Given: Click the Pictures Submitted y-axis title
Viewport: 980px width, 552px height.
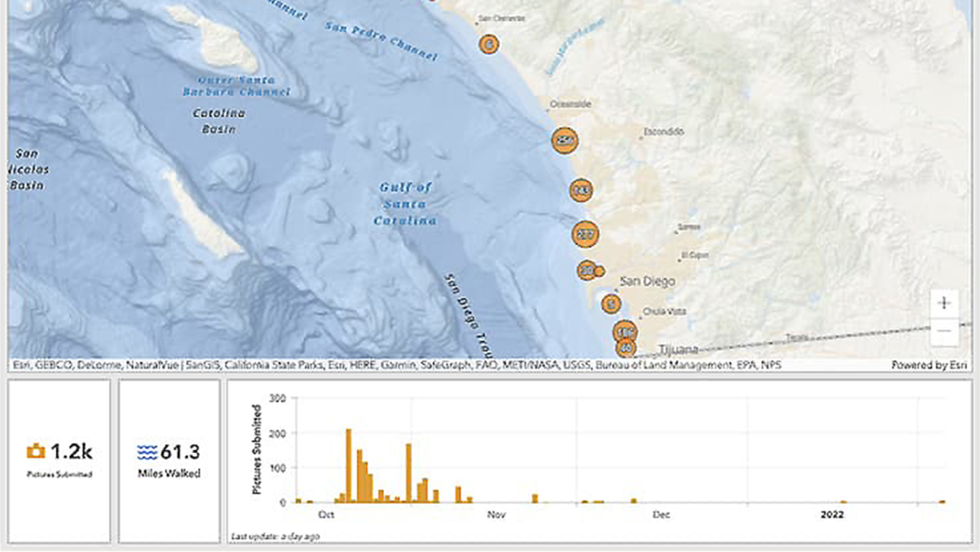Looking at the screenshot, I should click(257, 450).
